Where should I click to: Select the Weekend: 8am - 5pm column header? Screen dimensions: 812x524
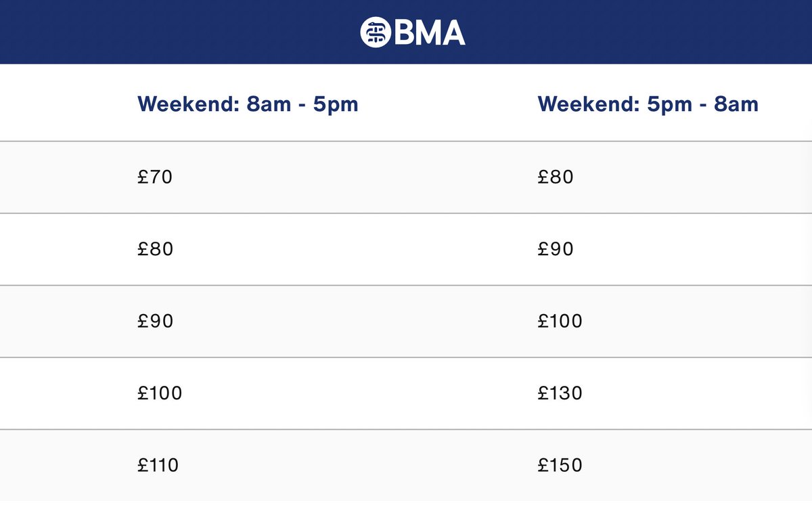click(x=248, y=104)
